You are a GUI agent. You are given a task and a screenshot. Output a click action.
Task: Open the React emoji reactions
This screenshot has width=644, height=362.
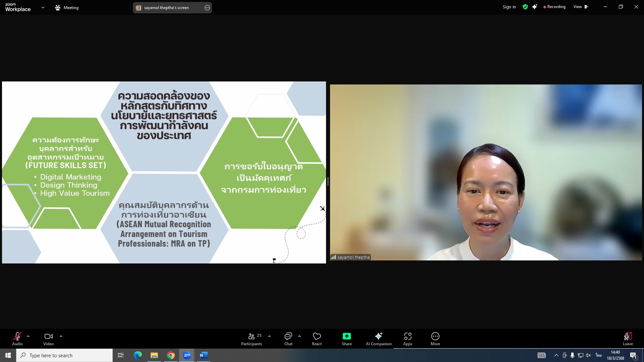point(317,339)
